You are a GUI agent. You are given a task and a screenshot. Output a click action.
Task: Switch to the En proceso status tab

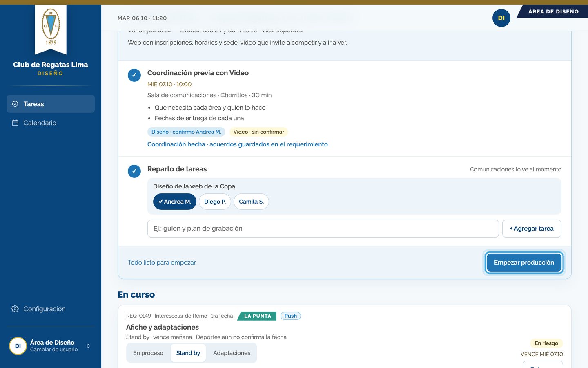tap(148, 353)
